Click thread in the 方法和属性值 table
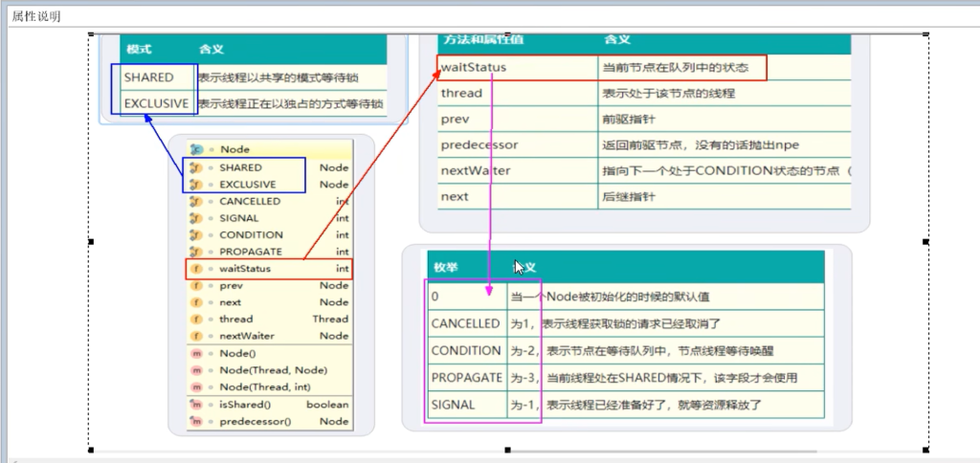The image size is (980, 463). click(x=461, y=93)
